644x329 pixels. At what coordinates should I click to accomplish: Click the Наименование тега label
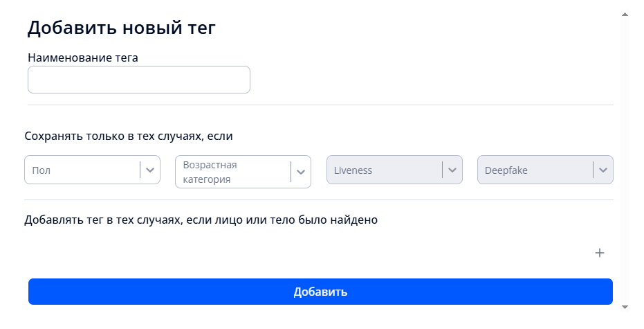click(x=83, y=57)
